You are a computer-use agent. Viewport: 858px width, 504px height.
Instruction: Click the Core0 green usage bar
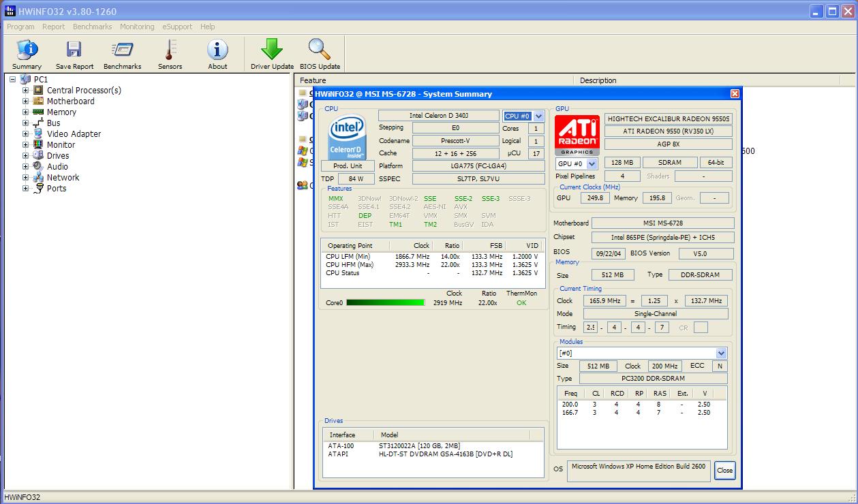[385, 303]
